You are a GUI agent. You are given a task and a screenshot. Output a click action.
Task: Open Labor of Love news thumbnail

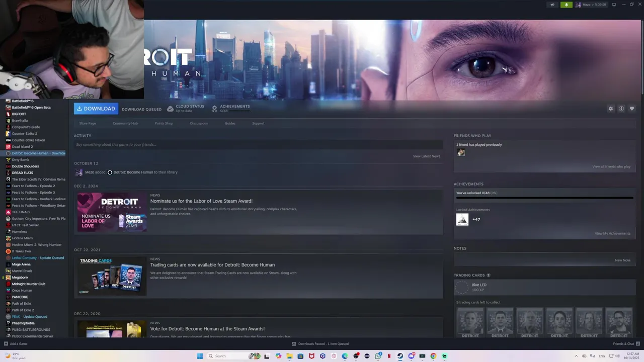(112, 212)
